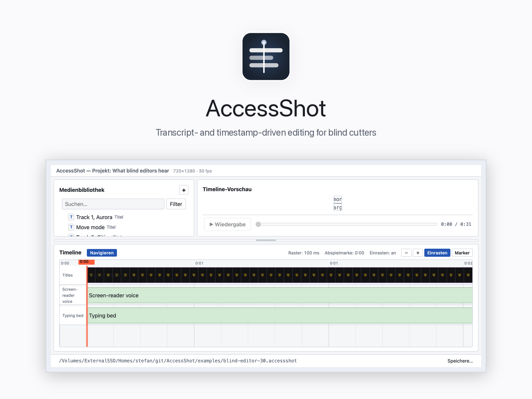Click the Einrasten: an status text
The image size is (532, 399).
pyautogui.click(x=383, y=253)
